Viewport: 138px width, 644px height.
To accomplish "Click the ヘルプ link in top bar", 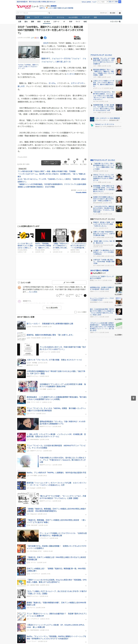I will [x=94, y=2].
